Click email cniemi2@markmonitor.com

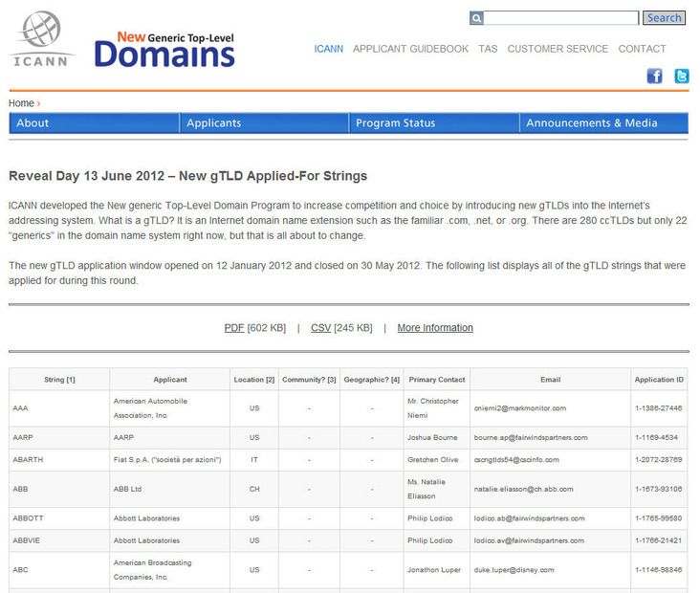(x=519, y=408)
